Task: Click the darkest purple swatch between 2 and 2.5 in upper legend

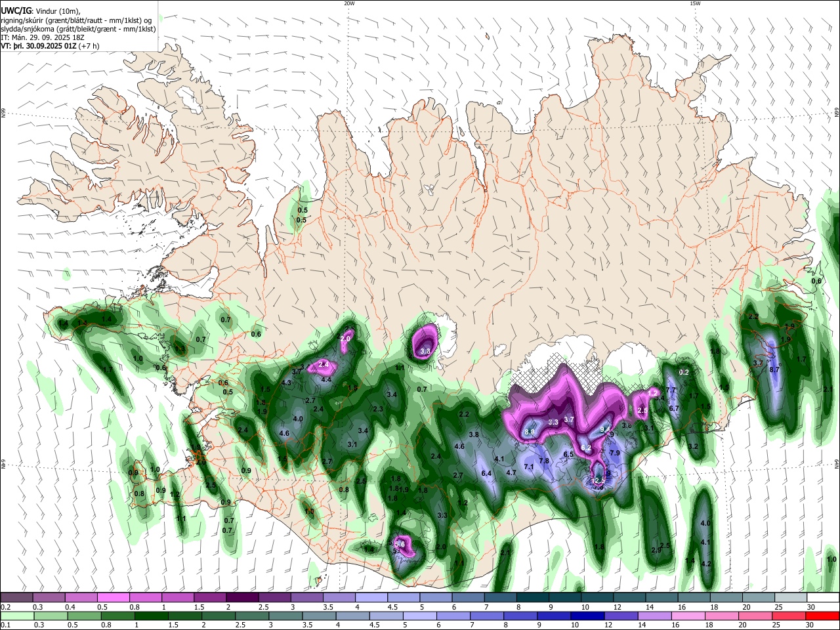Action: [241, 598]
